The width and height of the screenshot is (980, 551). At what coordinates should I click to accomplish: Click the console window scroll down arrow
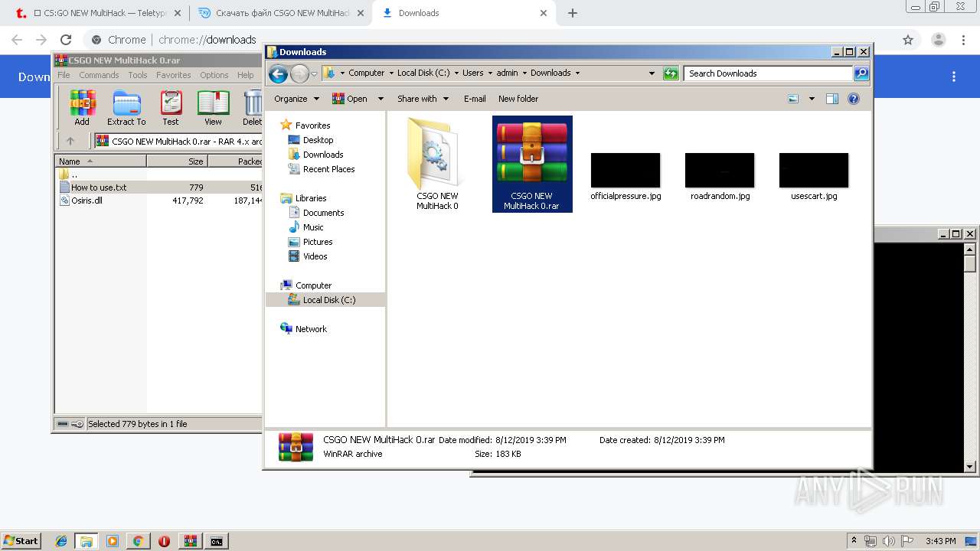click(x=970, y=466)
